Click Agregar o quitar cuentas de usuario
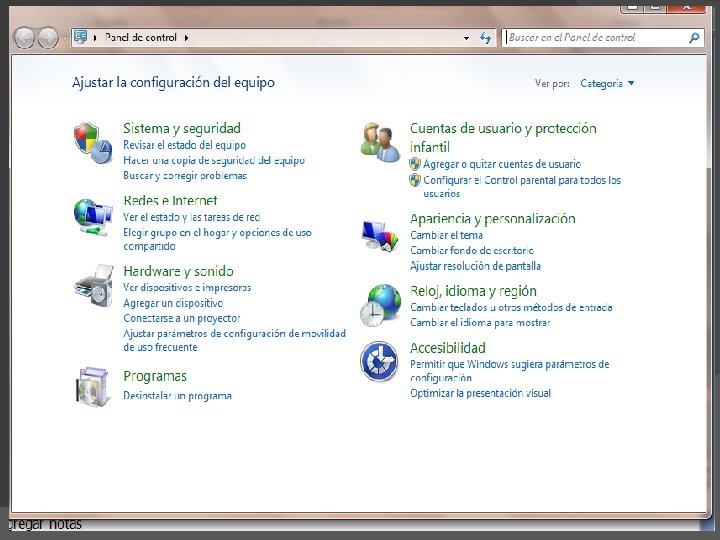This screenshot has width=720, height=540. point(502,164)
